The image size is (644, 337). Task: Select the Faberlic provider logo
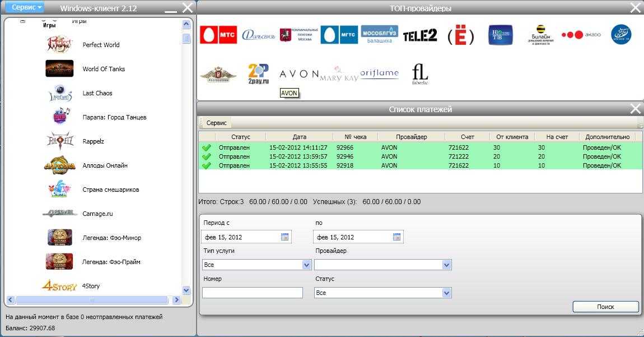pyautogui.click(x=420, y=74)
